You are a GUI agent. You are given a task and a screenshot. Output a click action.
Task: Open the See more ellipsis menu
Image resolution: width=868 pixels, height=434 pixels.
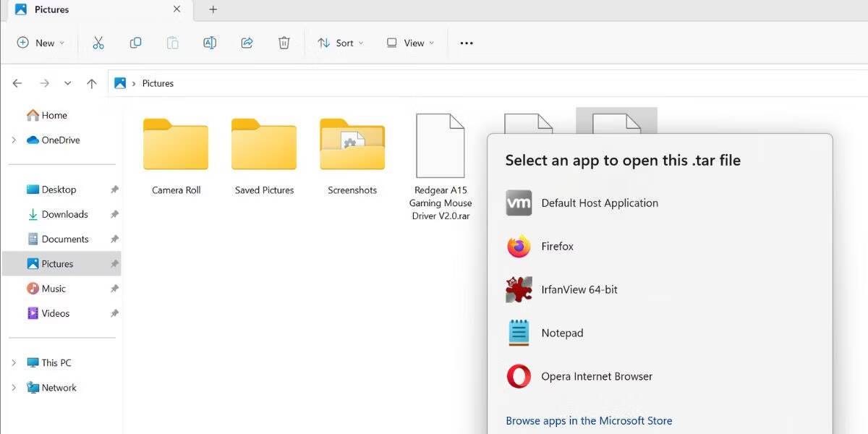(x=466, y=43)
